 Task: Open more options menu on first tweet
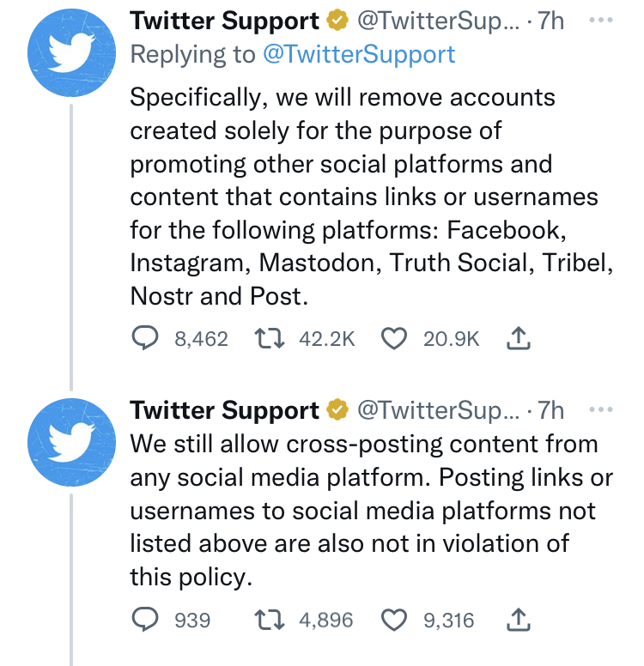coord(601,20)
